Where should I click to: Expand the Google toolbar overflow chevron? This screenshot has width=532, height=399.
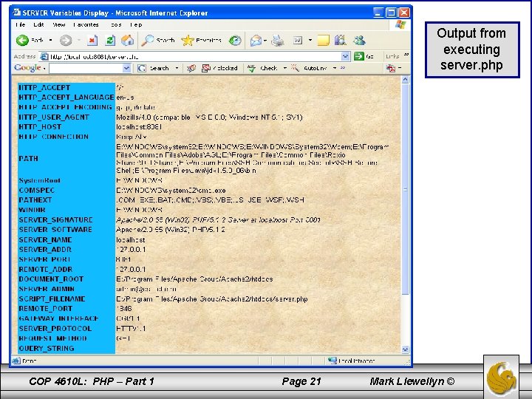(x=343, y=68)
